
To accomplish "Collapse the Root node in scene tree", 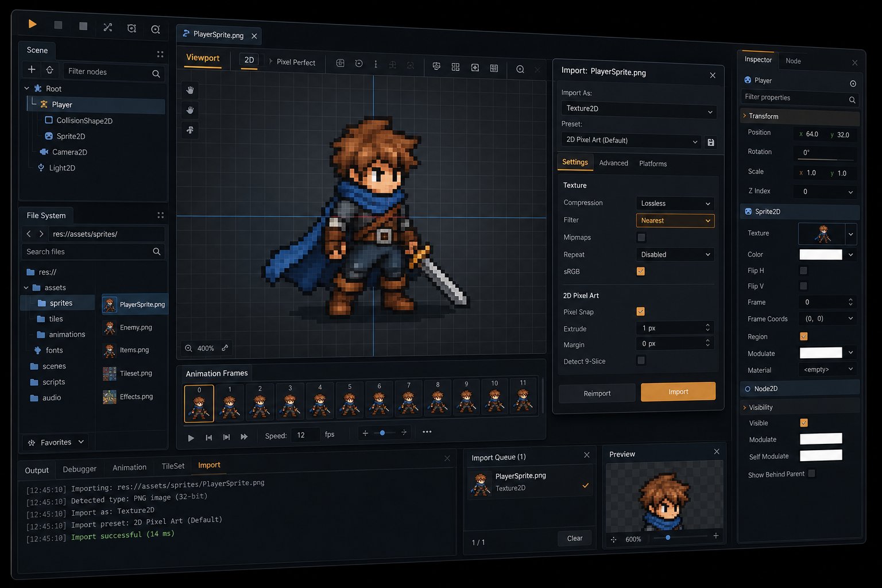I will (x=26, y=88).
